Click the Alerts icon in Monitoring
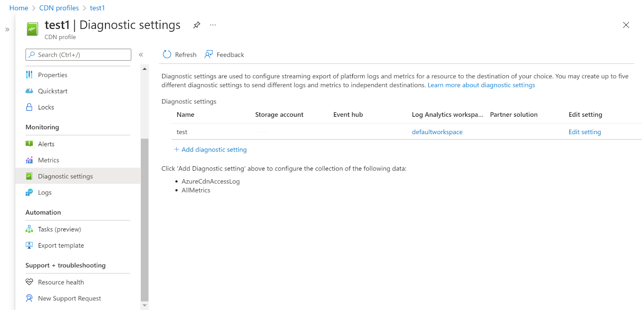Viewport: 644px width, 310px height. [x=29, y=144]
